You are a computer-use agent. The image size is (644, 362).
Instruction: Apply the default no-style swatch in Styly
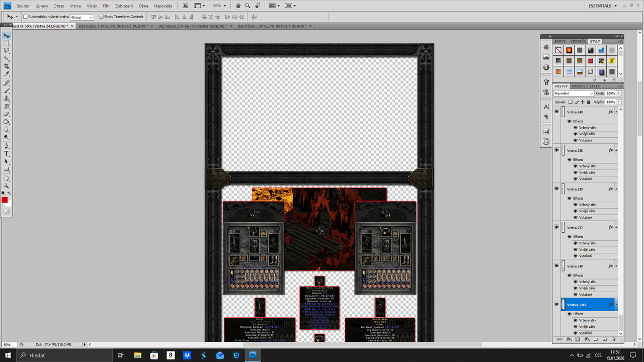point(558,50)
